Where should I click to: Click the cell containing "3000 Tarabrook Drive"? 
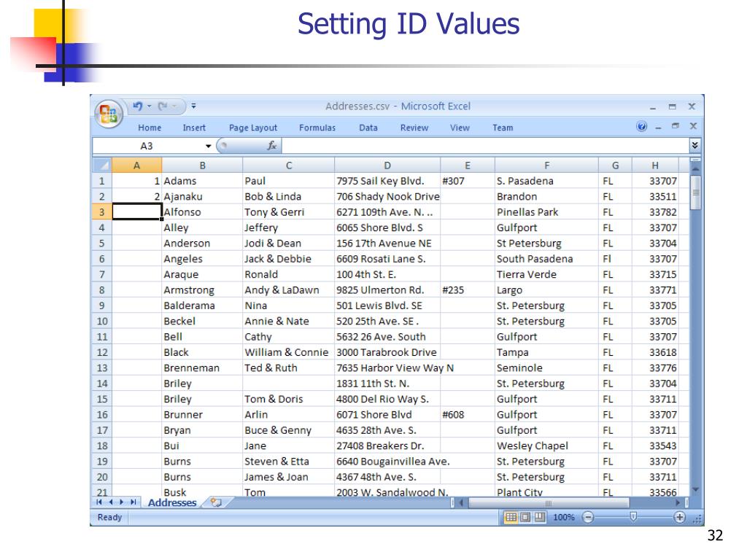point(387,352)
